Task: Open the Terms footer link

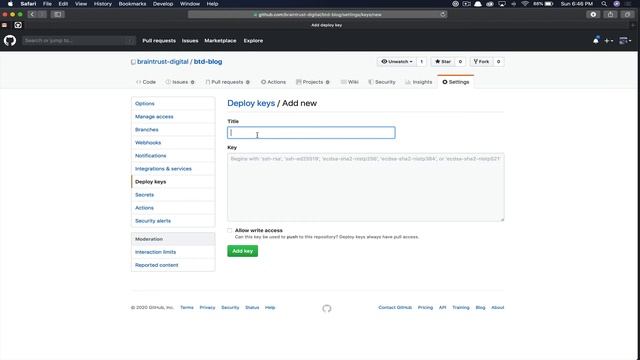Action: [187, 307]
